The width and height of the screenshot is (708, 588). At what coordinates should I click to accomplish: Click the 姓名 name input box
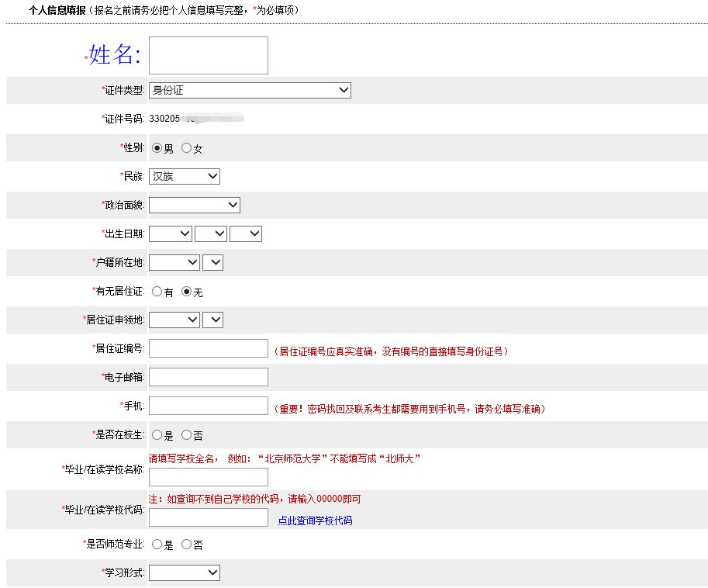(x=208, y=56)
